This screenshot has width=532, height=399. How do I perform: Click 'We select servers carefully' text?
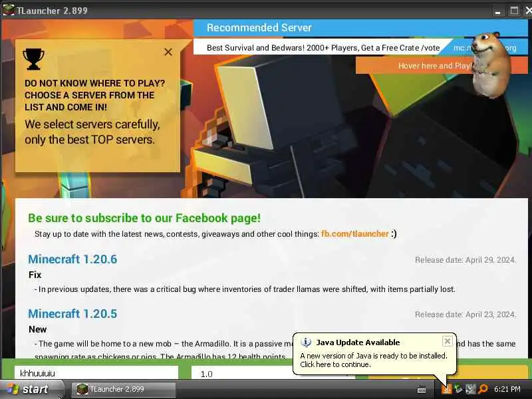click(x=92, y=124)
